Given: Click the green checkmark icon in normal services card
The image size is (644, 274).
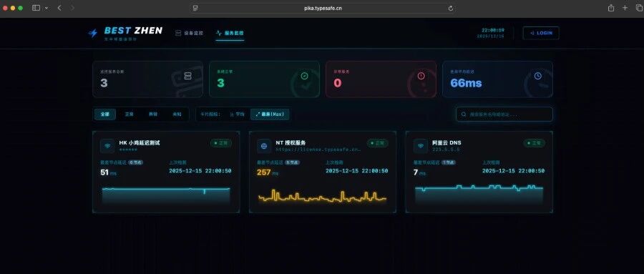Looking at the screenshot, I should click(x=304, y=76).
